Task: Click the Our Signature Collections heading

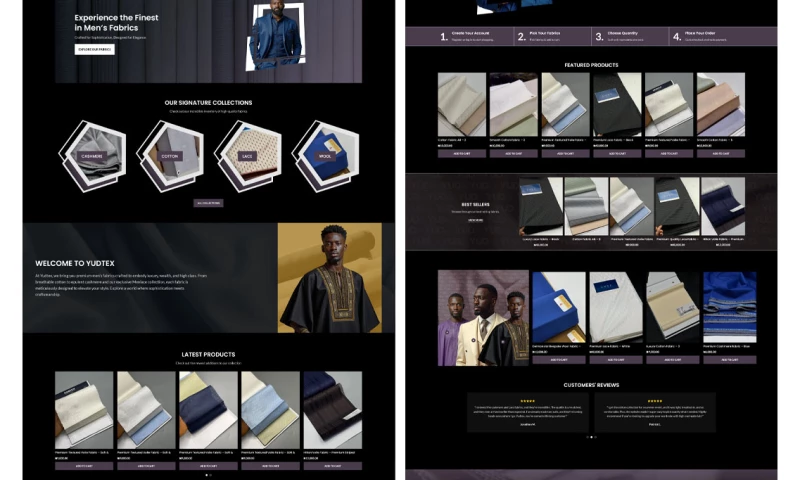Action: pyautogui.click(x=208, y=103)
